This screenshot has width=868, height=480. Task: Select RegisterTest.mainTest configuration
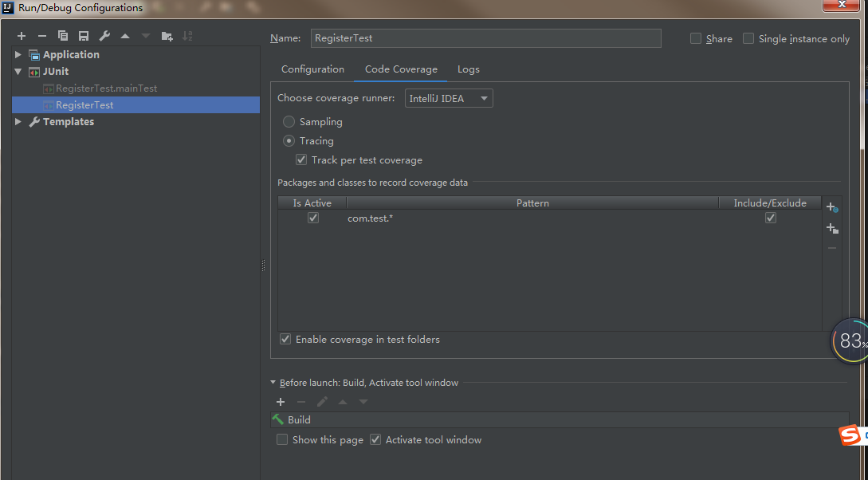click(x=106, y=89)
